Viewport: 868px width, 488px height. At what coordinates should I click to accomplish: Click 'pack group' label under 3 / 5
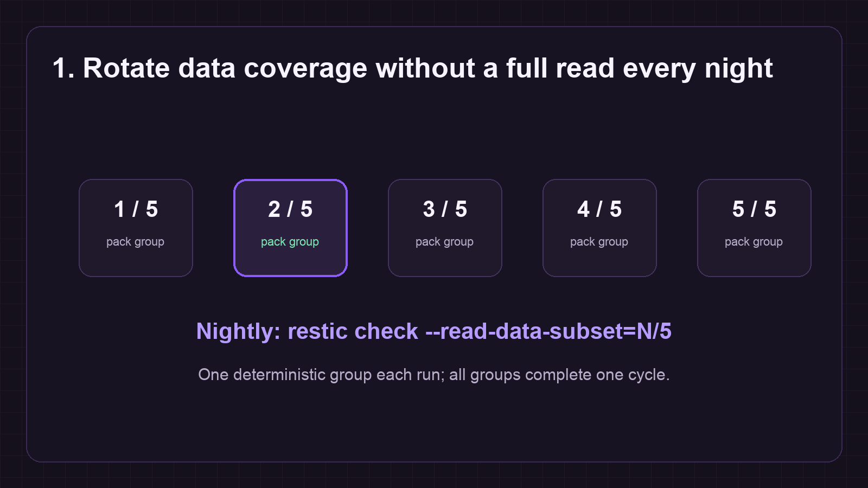tap(444, 242)
